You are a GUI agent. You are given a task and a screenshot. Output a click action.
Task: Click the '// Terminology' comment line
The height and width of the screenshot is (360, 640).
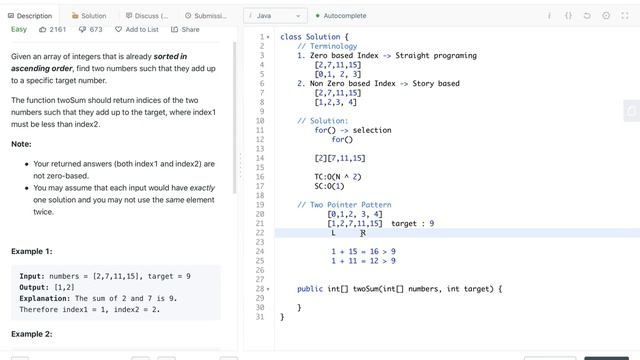(x=327, y=46)
